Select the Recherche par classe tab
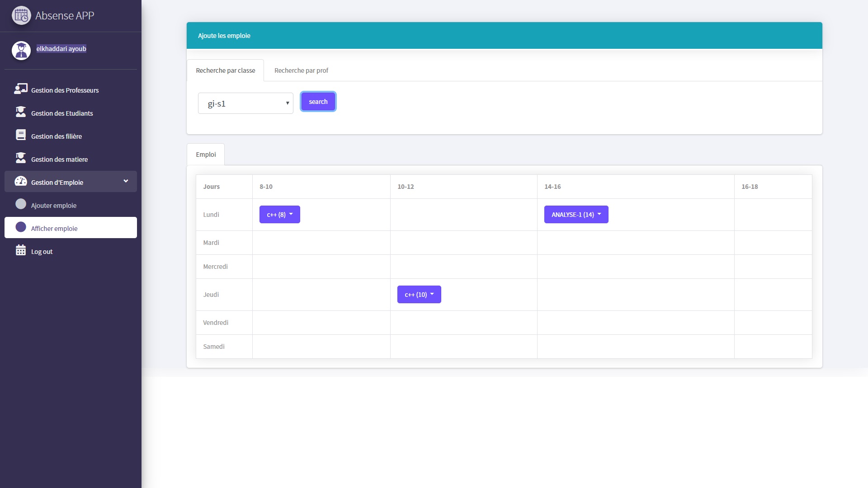Screen dimensions: 868x488 pyautogui.click(x=225, y=70)
